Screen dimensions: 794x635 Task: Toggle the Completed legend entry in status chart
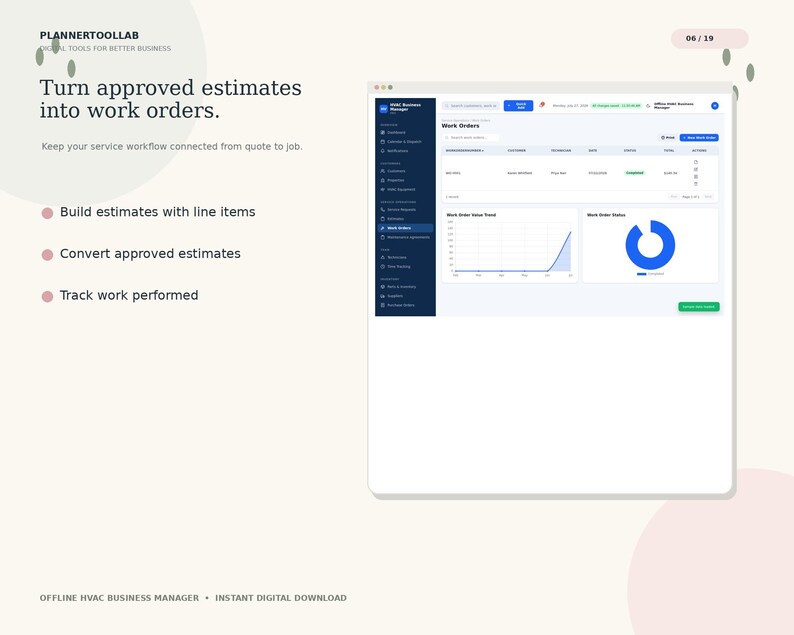650,274
